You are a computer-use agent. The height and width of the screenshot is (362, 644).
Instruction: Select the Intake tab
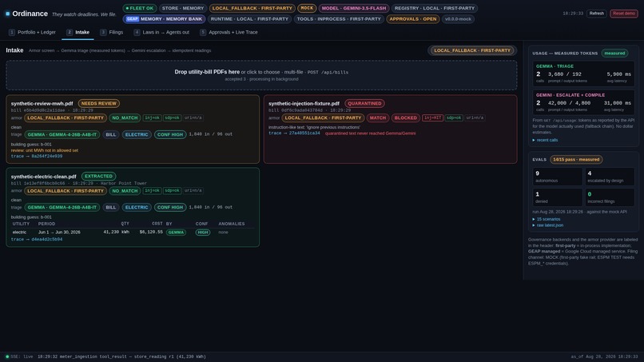click(x=78, y=32)
